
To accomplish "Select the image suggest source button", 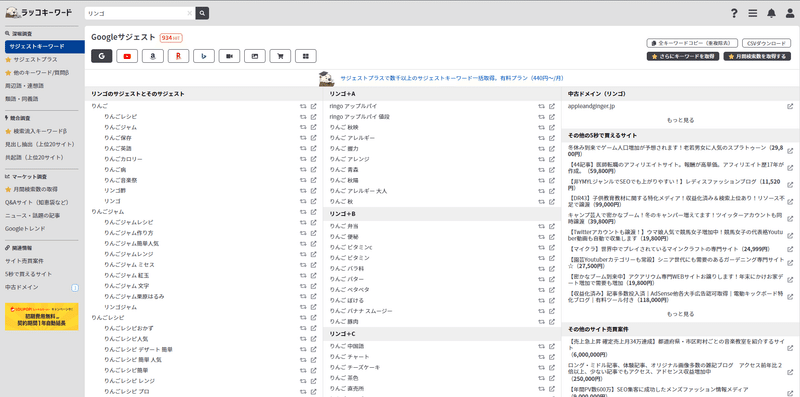I will 255,56.
